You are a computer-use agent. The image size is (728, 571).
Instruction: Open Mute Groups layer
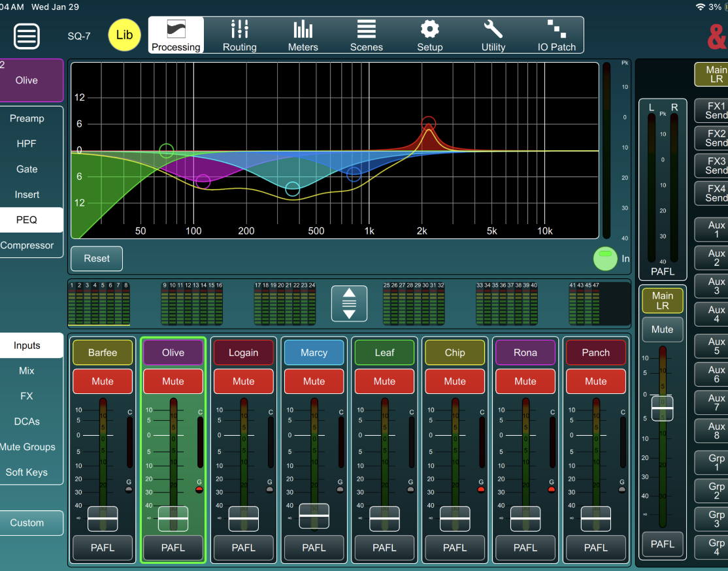[28, 447]
